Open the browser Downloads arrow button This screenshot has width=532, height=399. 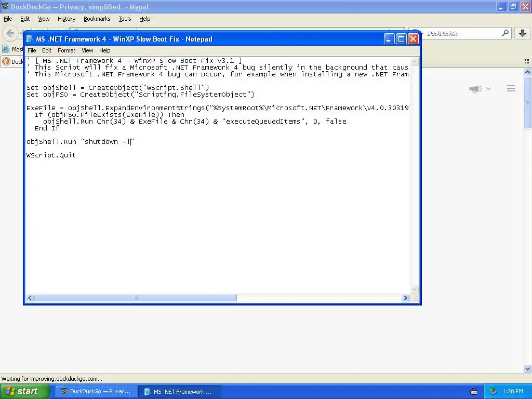pyautogui.click(x=523, y=33)
